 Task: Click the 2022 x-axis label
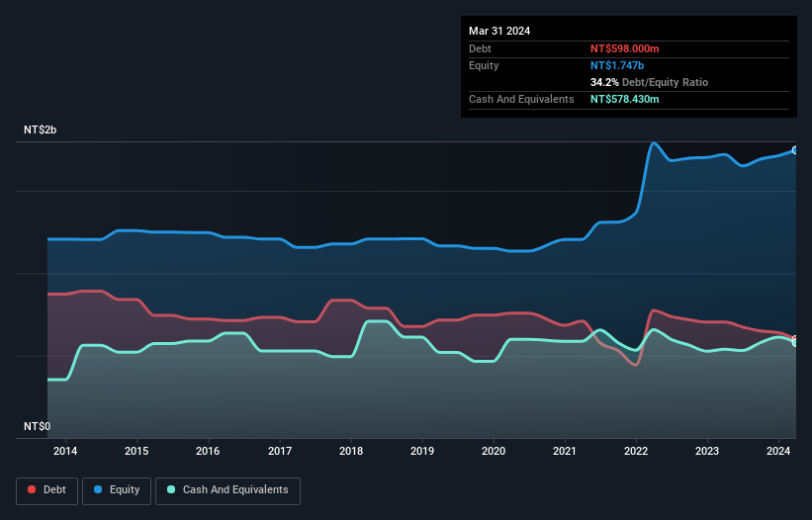(636, 451)
